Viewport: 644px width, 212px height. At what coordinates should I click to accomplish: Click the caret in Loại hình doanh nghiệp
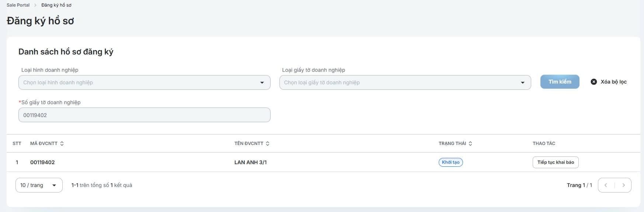click(262, 82)
